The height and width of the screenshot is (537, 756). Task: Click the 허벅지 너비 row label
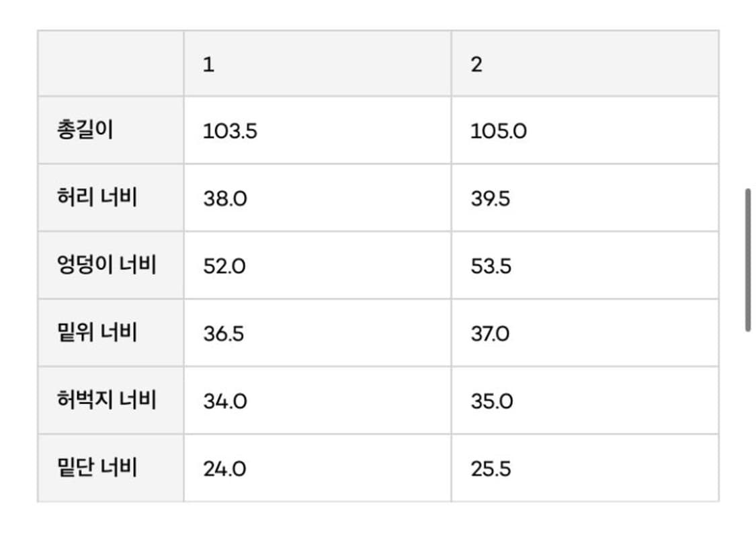click(x=107, y=401)
